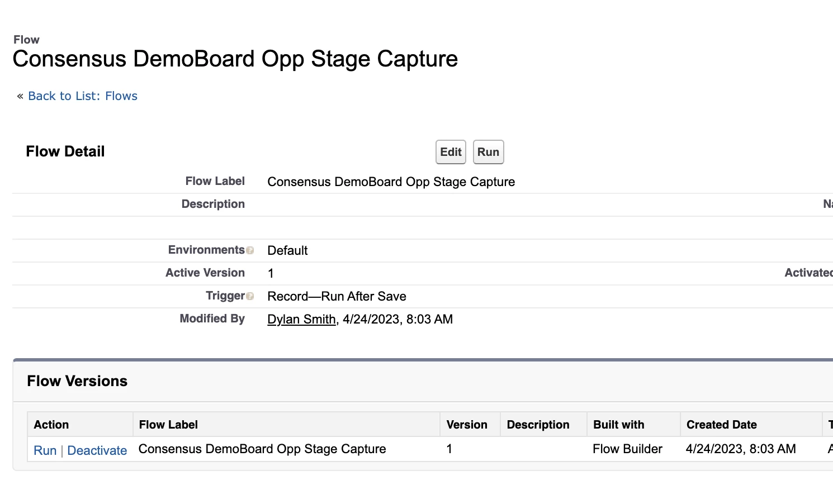Viewport: 833px width, 504px height.
Task: Click the flow label cell in versions table
Action: coord(262,449)
